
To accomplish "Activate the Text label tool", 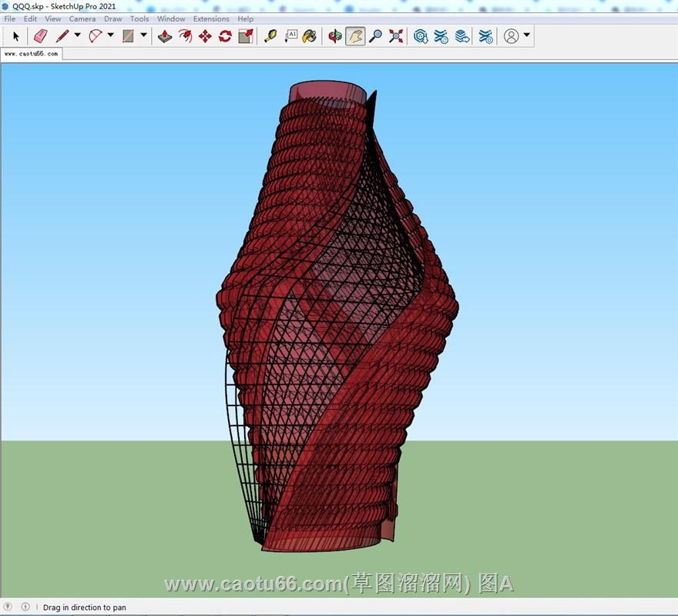I will click(290, 36).
